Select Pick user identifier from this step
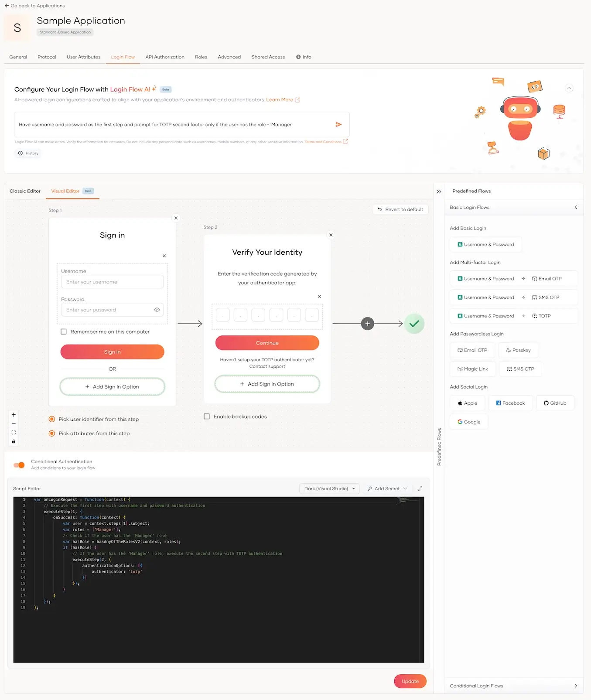Viewport: 591px width, 700px height. 52,419
